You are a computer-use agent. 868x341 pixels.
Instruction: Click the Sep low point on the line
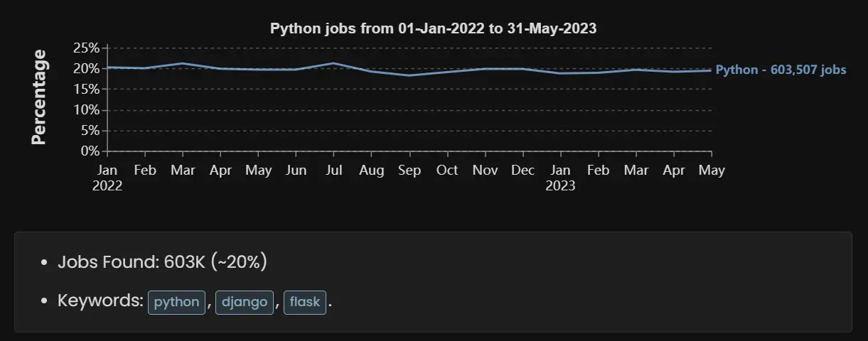tap(409, 75)
